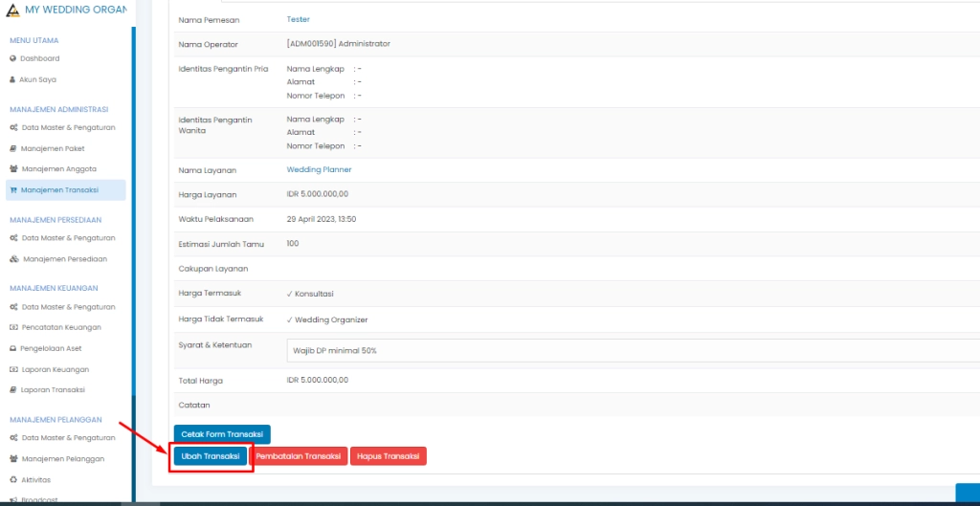Image resolution: width=980 pixels, height=506 pixels.
Task: Click the MY WEDDING ORGAN header title
Action: pos(76,10)
